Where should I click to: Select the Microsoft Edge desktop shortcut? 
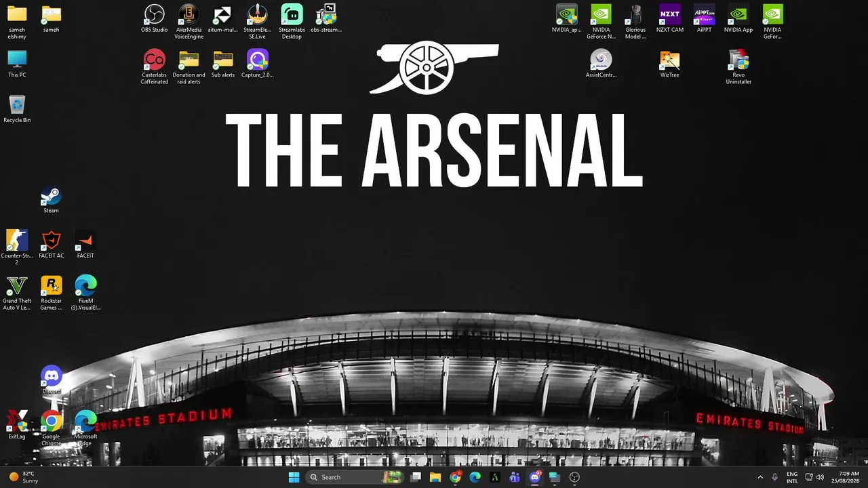tap(85, 428)
